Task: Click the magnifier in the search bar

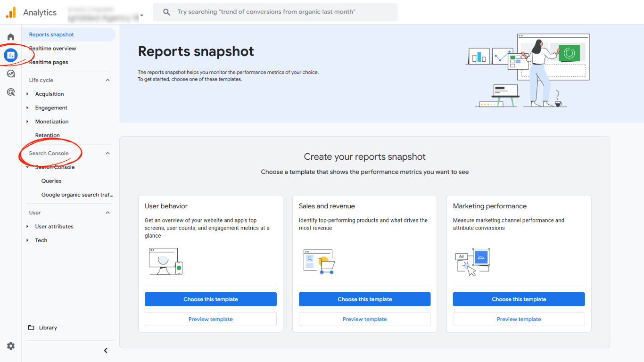Action: tap(166, 12)
